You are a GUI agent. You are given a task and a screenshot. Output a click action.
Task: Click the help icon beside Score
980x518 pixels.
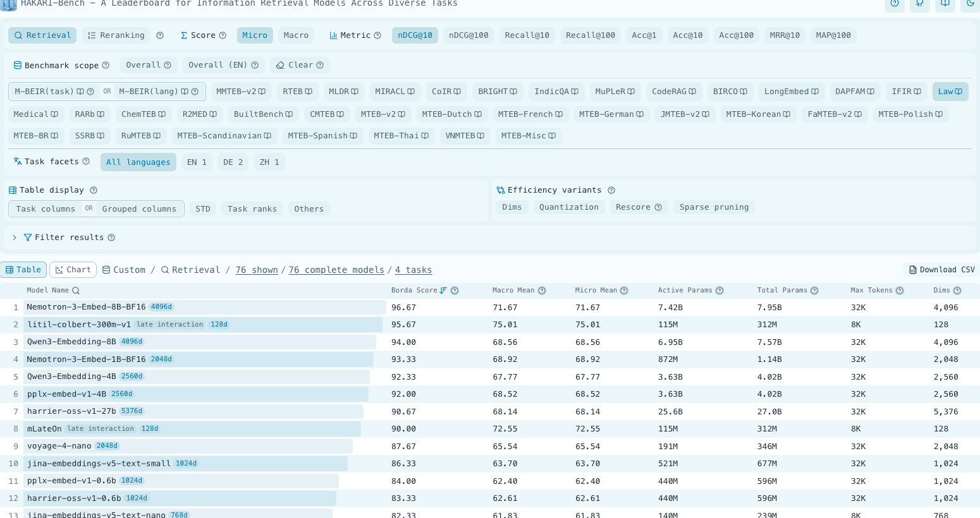point(223,35)
